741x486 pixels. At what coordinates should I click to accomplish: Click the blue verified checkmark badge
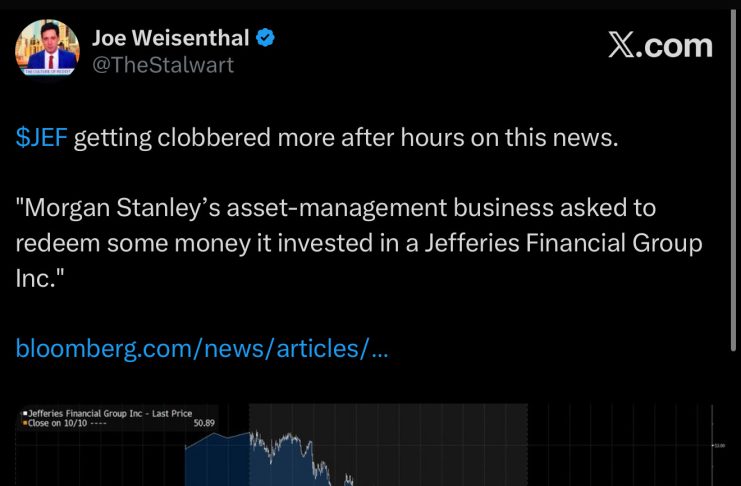pos(266,39)
